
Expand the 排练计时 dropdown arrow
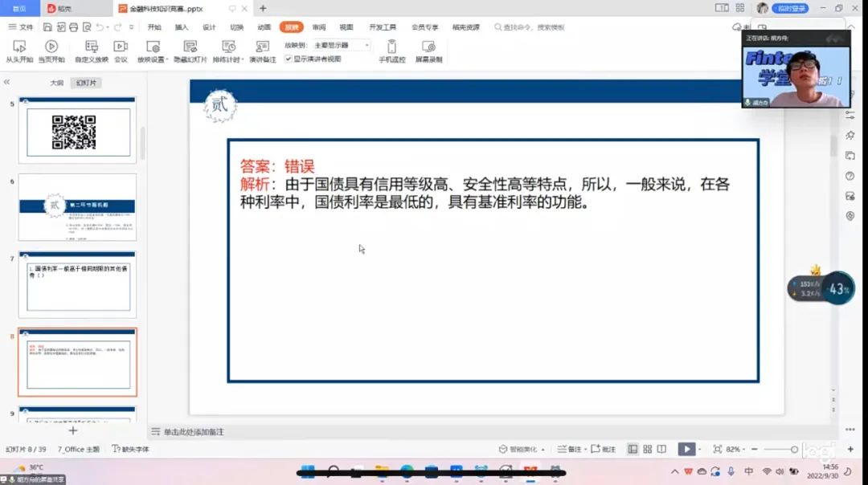point(243,60)
